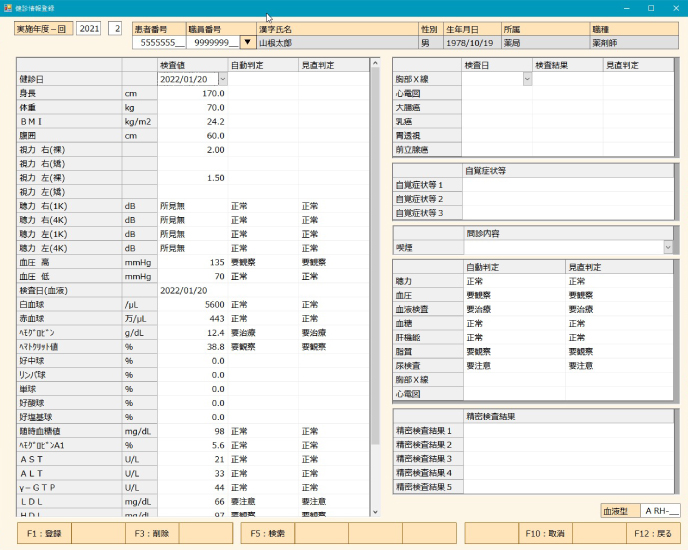Click ヘモグロビンA1 value 5.6

pyautogui.click(x=193, y=445)
